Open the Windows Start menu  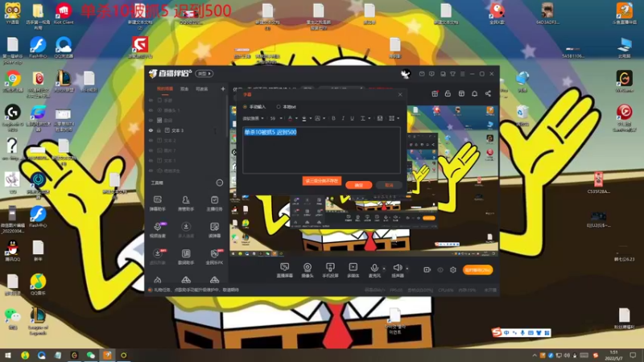click(8, 355)
